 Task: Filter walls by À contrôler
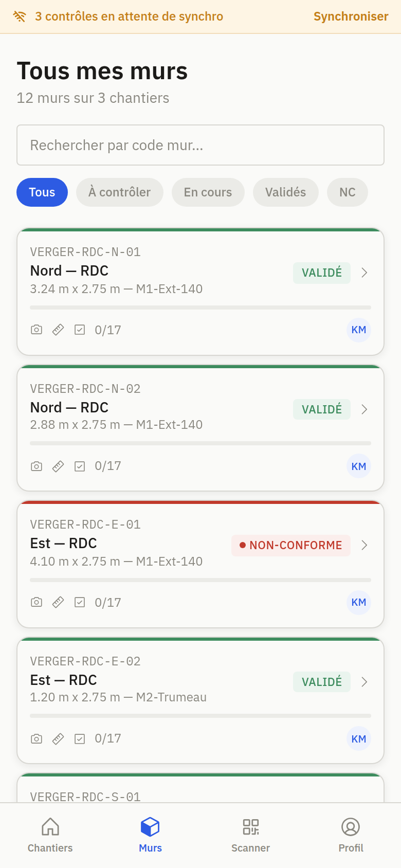tap(120, 192)
